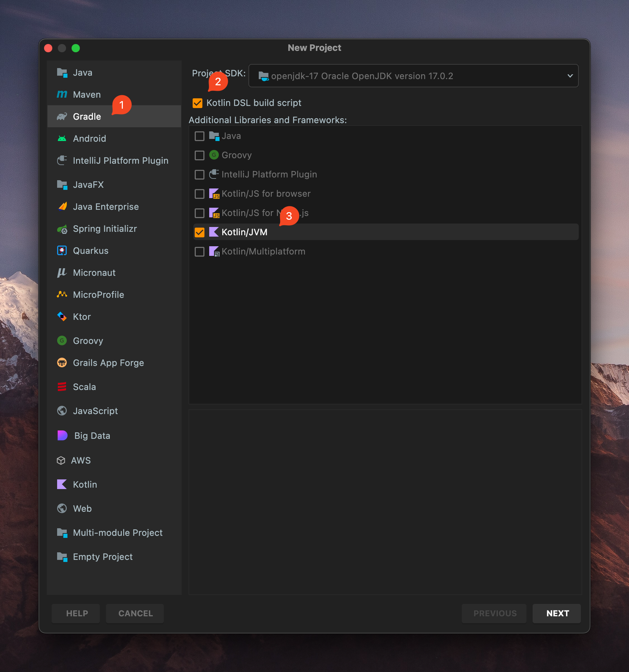Click the AWS cube icon

click(x=61, y=460)
